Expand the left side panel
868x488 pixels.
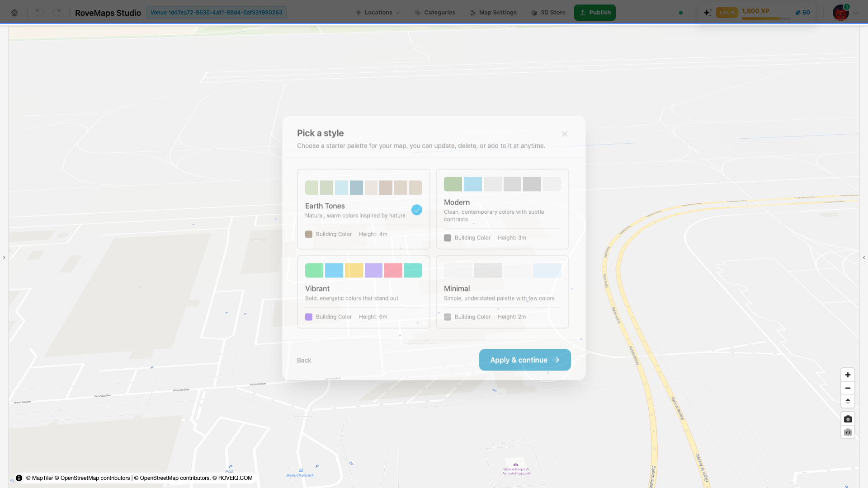coord(4,258)
